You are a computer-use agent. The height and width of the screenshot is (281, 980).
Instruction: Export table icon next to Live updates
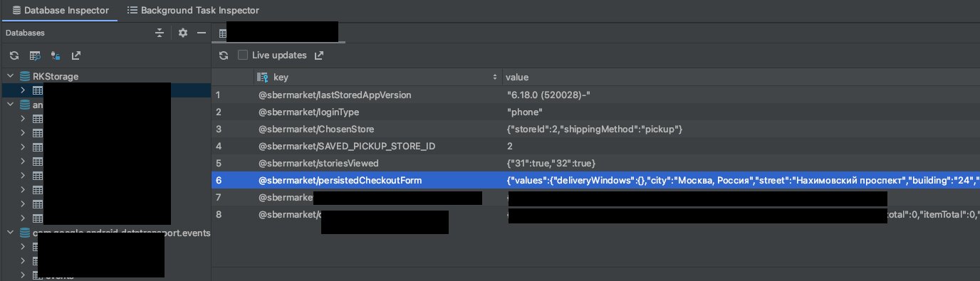[x=319, y=55]
